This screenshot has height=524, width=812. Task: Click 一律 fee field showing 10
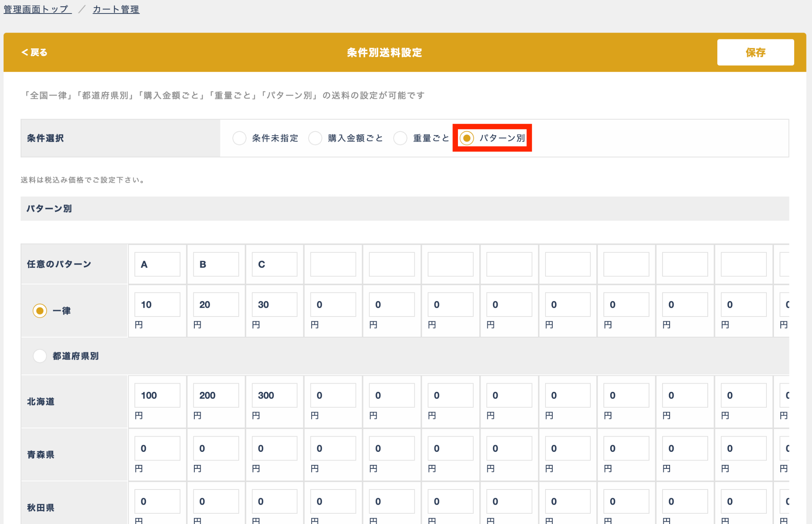(157, 305)
